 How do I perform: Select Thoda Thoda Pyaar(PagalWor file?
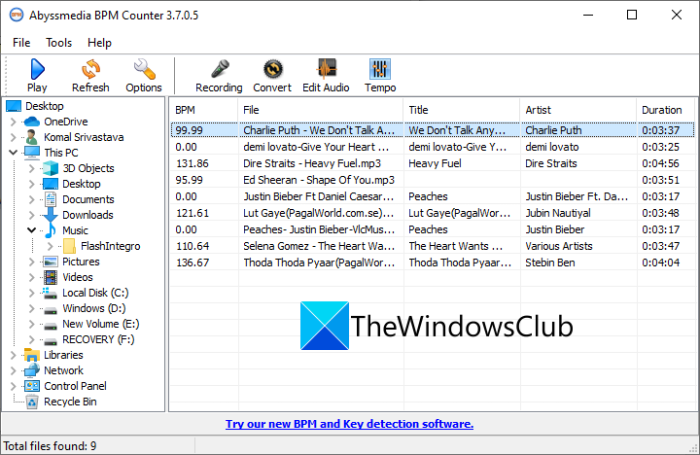point(319,263)
